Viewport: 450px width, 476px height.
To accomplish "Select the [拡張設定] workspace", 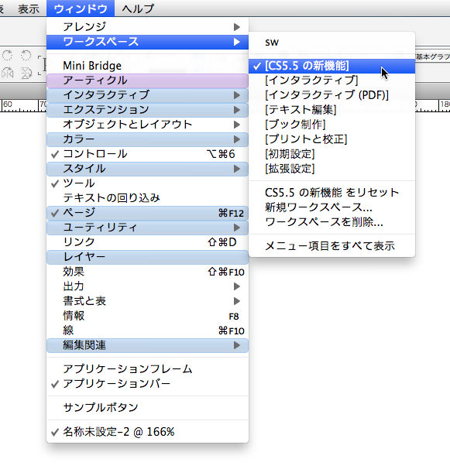I will (331, 169).
